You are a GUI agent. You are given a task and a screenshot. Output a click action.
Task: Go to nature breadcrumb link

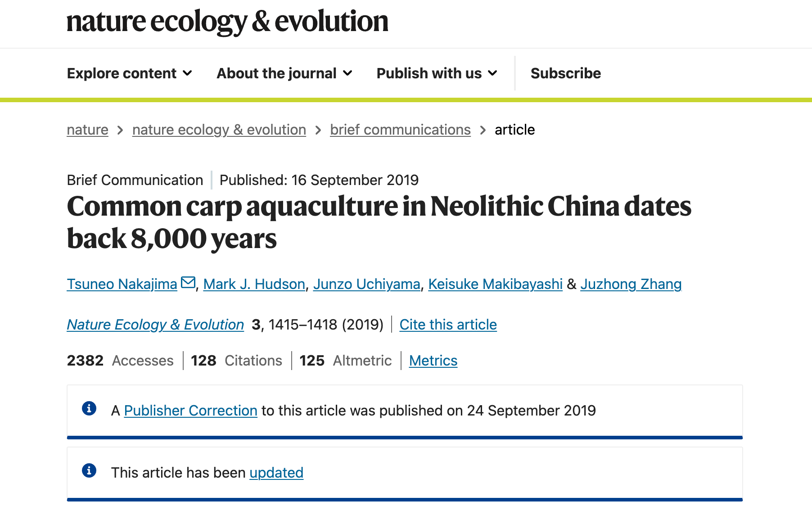click(x=87, y=130)
